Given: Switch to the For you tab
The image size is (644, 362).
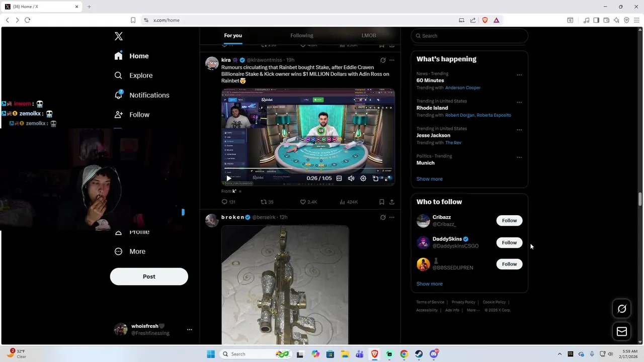Looking at the screenshot, I should tap(233, 36).
